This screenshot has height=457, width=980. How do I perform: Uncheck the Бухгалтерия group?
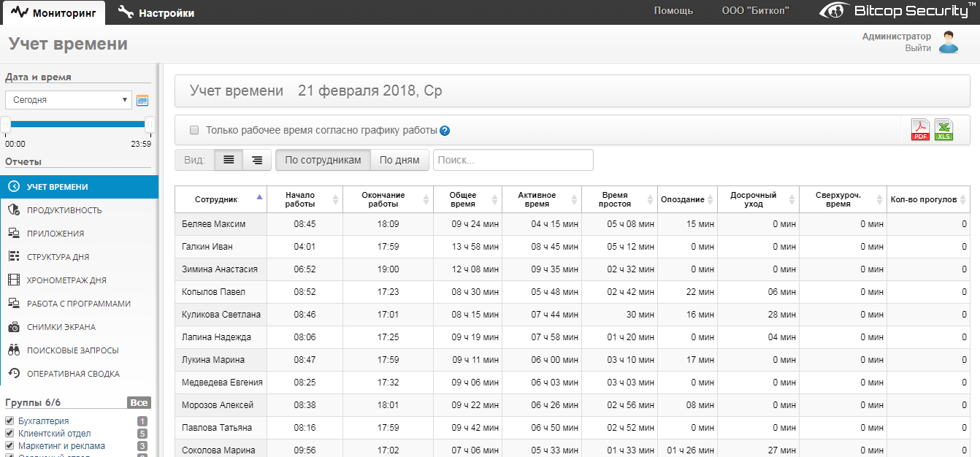tap(9, 421)
